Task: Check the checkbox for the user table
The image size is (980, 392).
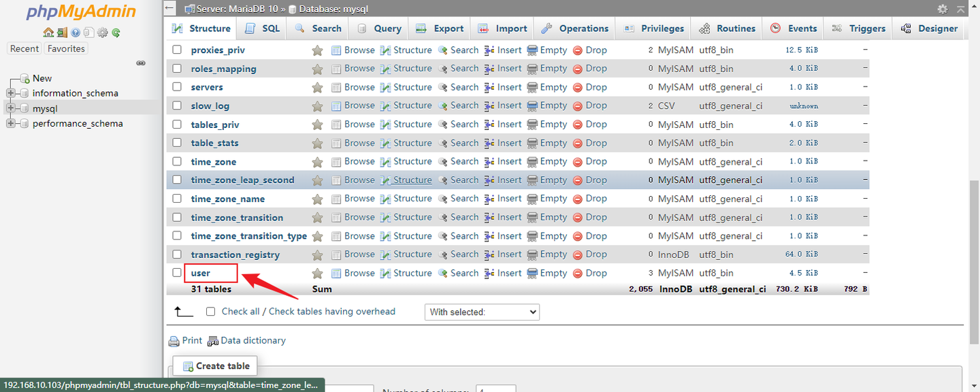Action: tap(177, 272)
